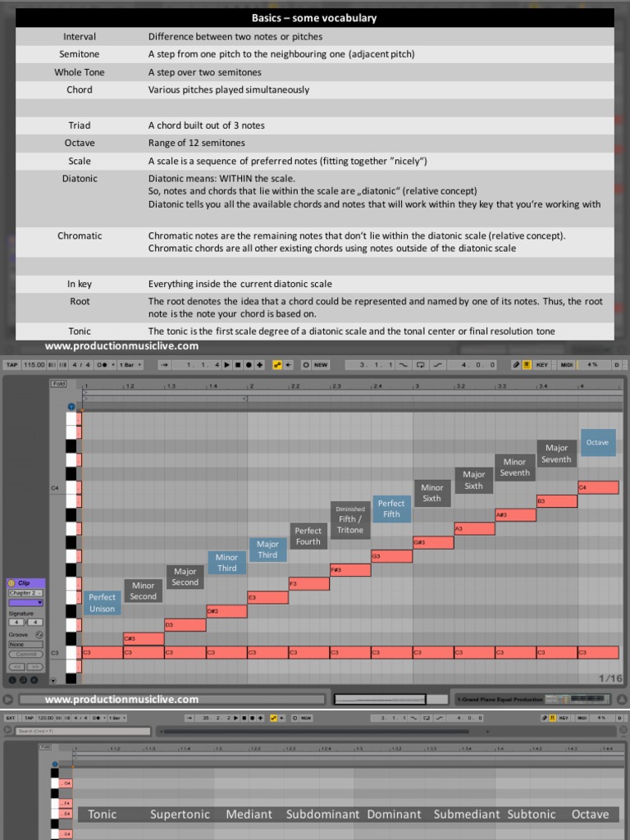630x840 pixels.
Task: Click the Groove hot-swap icon
Action: 39,635
